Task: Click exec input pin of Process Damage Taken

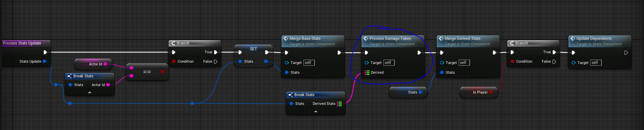Action: pos(367,53)
